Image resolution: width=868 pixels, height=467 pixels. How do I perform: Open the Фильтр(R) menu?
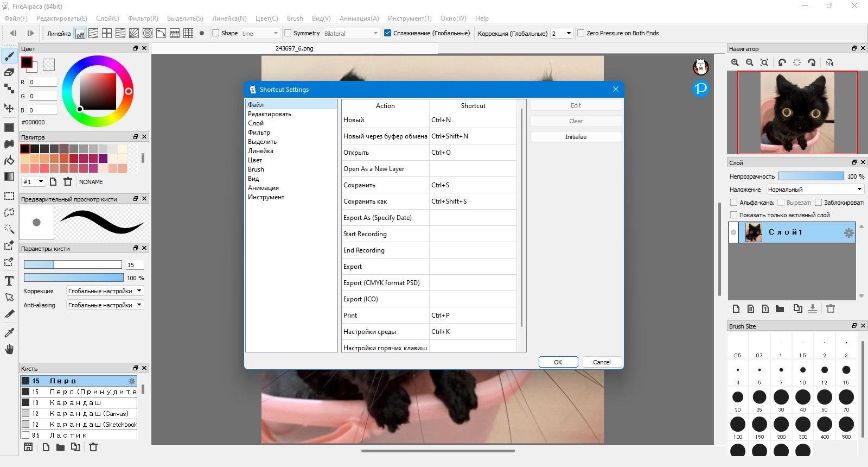click(x=143, y=18)
